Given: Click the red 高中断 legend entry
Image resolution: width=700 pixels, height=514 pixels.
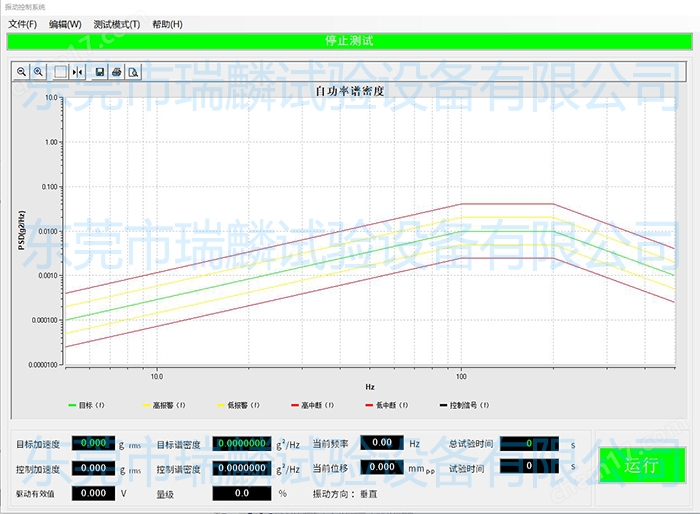Looking at the screenshot, I should point(309,405).
